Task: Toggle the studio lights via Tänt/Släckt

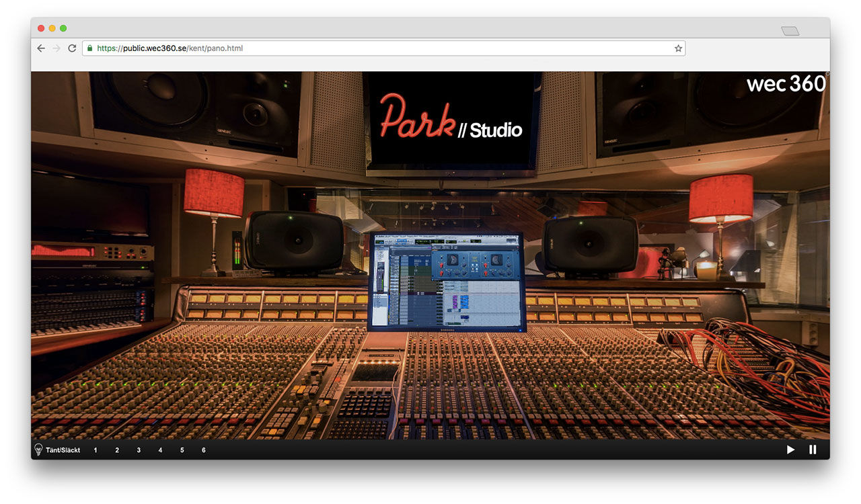Action: (x=64, y=450)
